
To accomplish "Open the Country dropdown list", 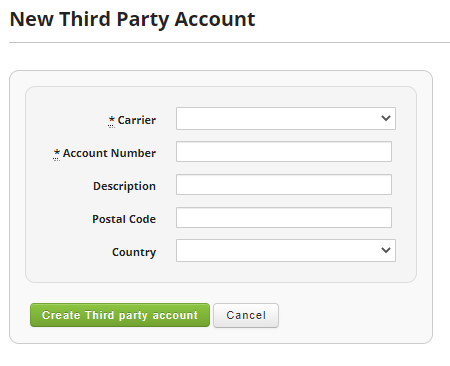I will tap(286, 250).
